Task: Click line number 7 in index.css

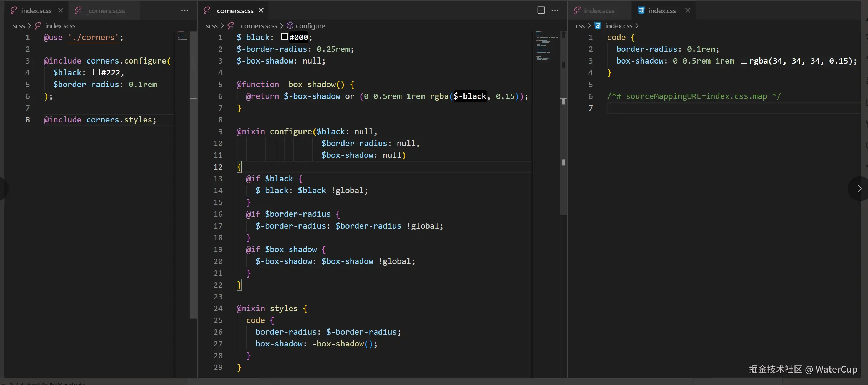Action: click(591, 108)
